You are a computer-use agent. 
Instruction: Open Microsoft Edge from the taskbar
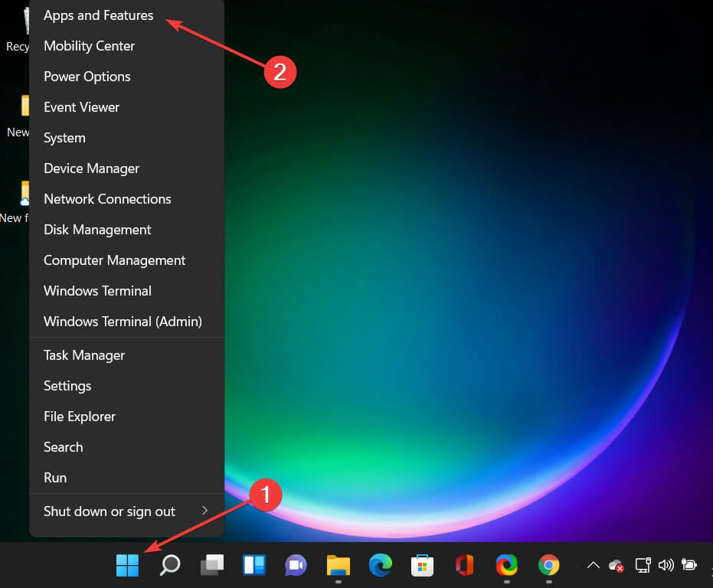coord(380,565)
